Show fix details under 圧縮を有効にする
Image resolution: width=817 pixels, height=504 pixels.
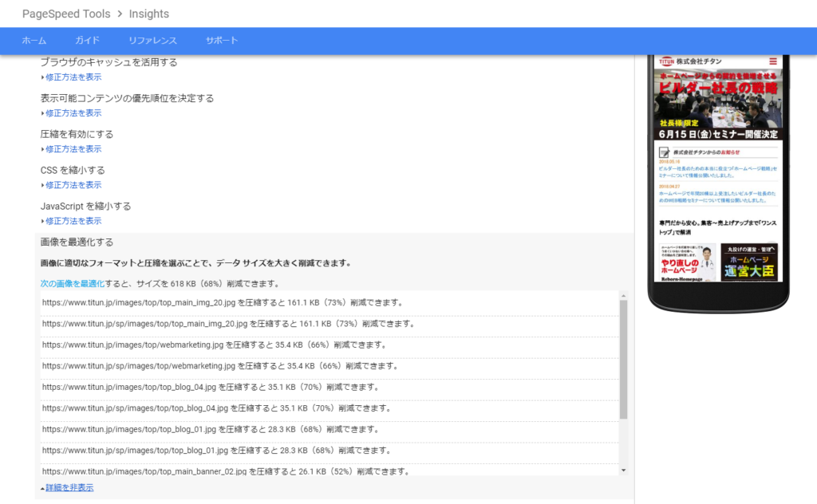tap(73, 149)
